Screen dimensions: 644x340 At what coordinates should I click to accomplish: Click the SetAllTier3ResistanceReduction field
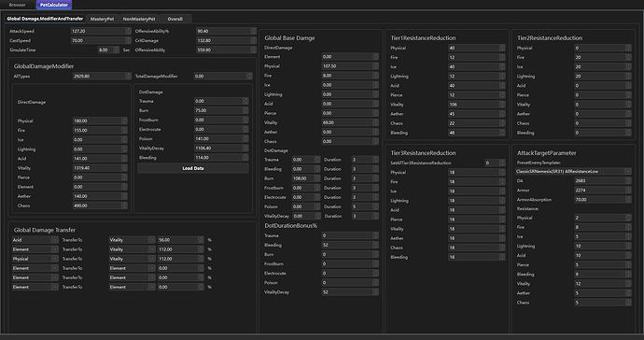495,163
